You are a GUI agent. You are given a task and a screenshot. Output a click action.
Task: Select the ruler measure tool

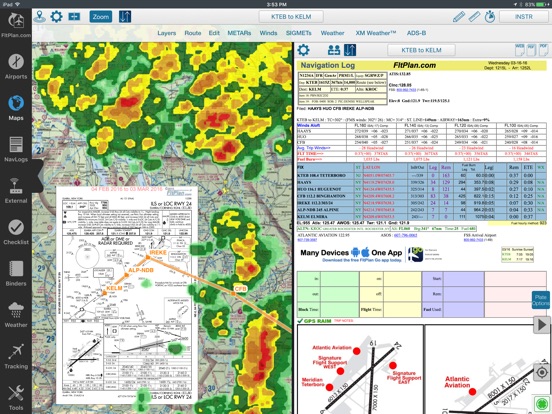(x=474, y=17)
